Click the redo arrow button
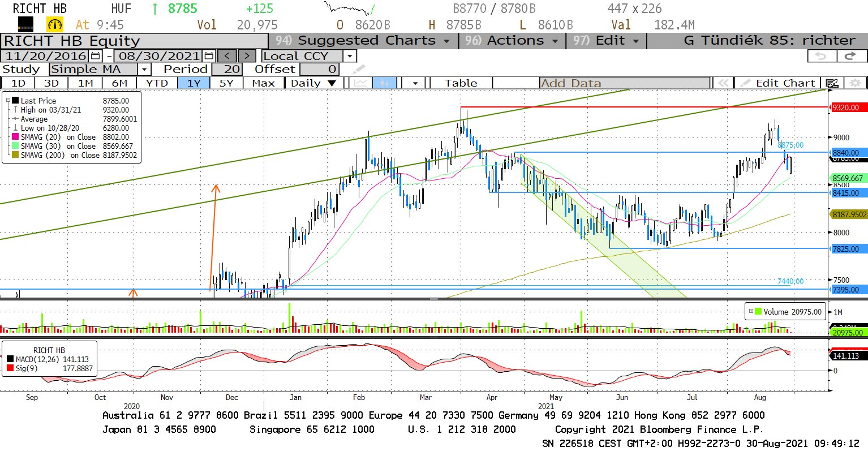 [851, 56]
